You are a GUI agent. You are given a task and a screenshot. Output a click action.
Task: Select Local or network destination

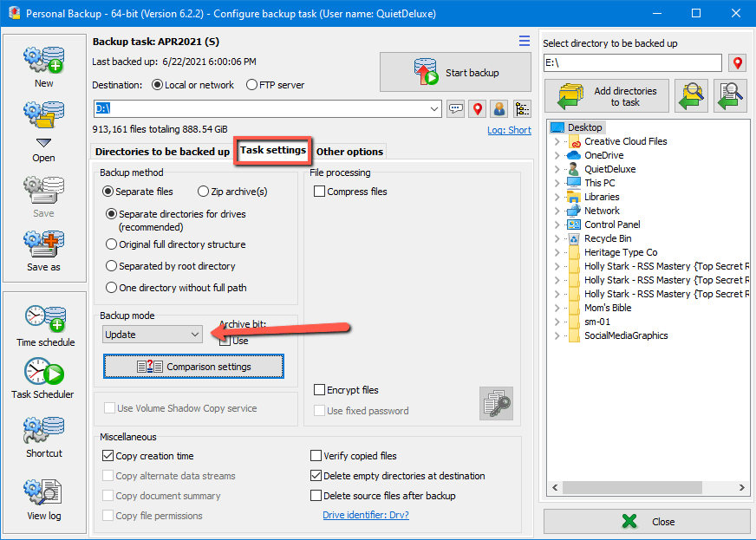192,85
